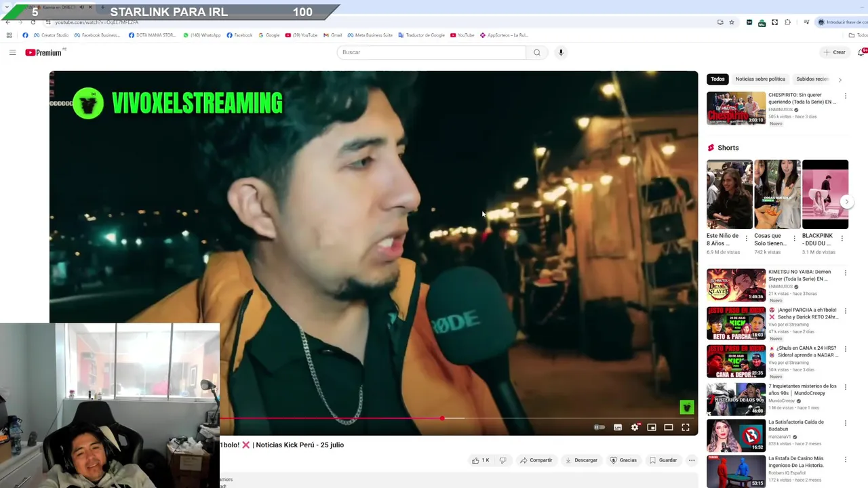
Task: Select the Subidos recientemente chip
Action: coord(812,79)
